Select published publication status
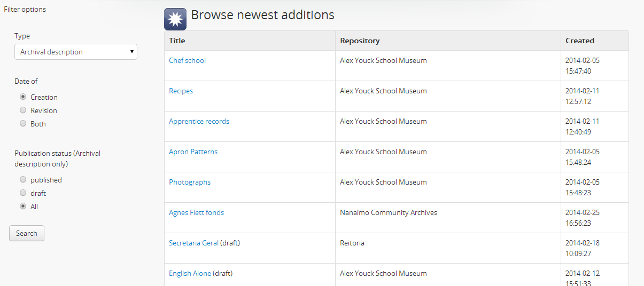Screen dimensions: 644x286 pyautogui.click(x=23, y=180)
